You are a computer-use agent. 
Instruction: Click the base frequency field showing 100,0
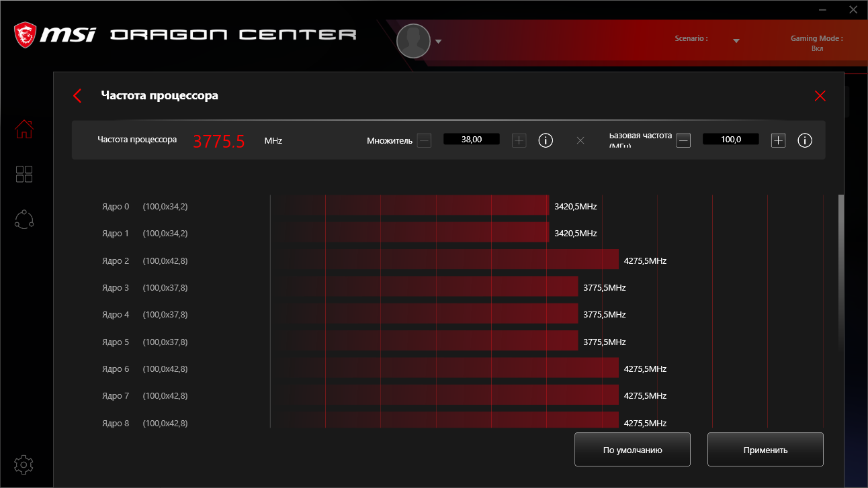(x=731, y=140)
